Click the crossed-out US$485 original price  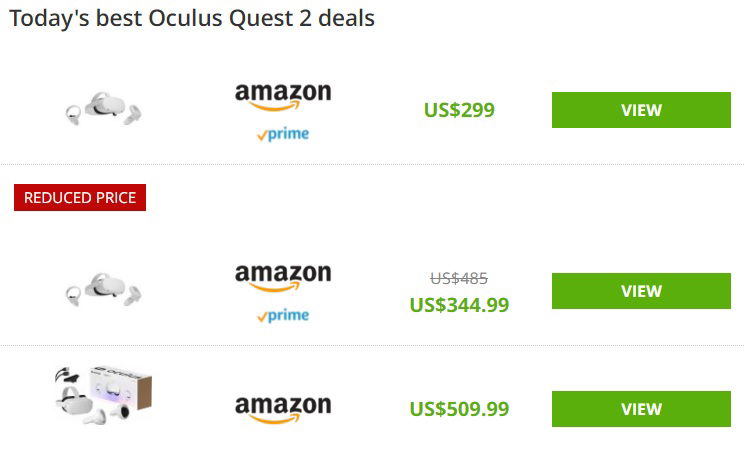pos(459,278)
